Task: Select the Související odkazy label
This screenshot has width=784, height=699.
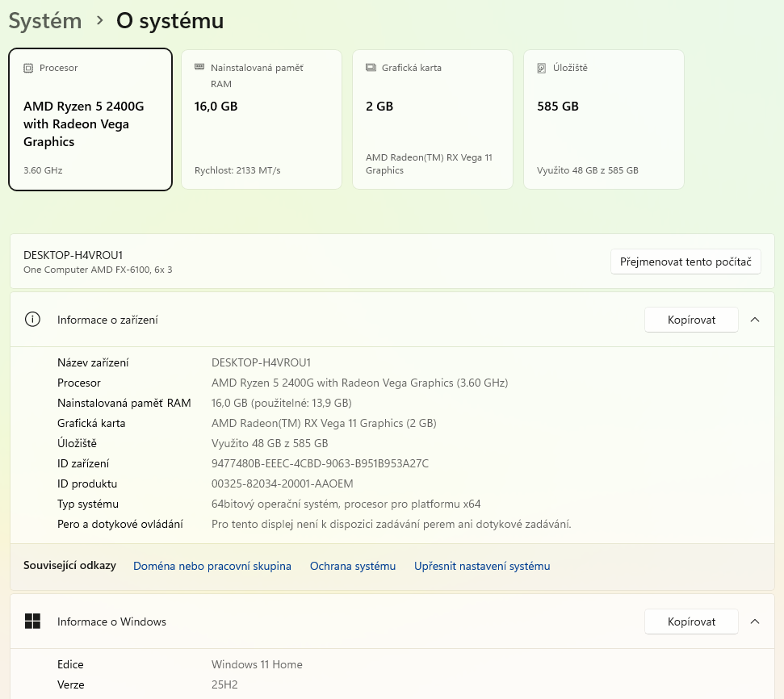Action: point(69,566)
